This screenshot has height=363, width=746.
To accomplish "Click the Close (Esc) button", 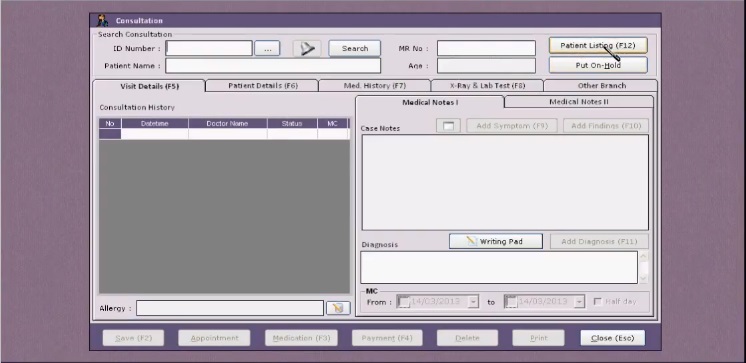I will (x=612, y=338).
